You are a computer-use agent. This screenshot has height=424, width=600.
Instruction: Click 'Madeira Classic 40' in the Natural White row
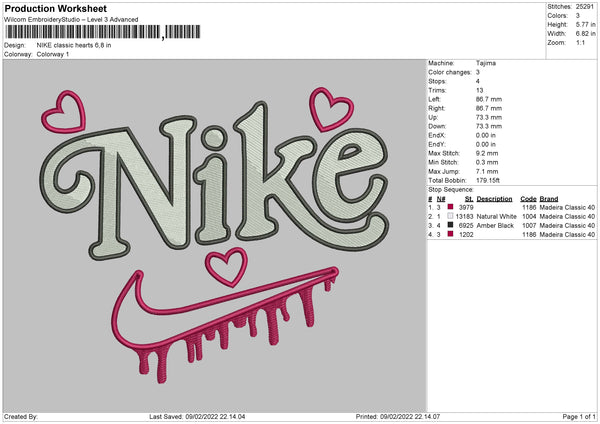[x=567, y=217]
